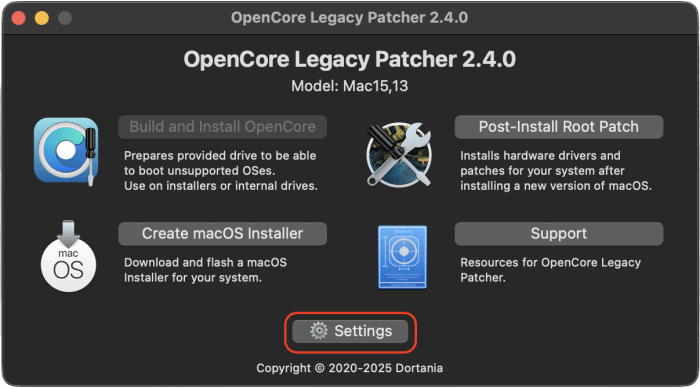Click the 'Model: Mac15,13' text

tap(350, 86)
